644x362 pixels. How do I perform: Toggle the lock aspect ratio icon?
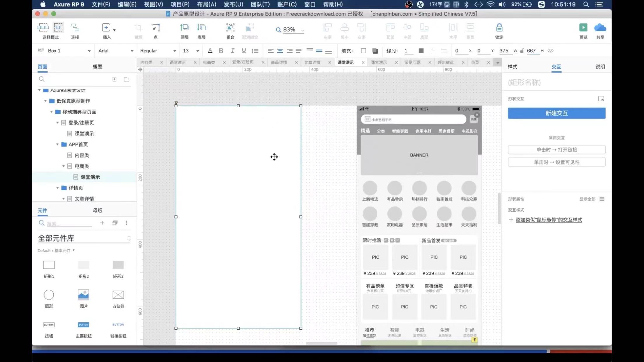(522, 51)
